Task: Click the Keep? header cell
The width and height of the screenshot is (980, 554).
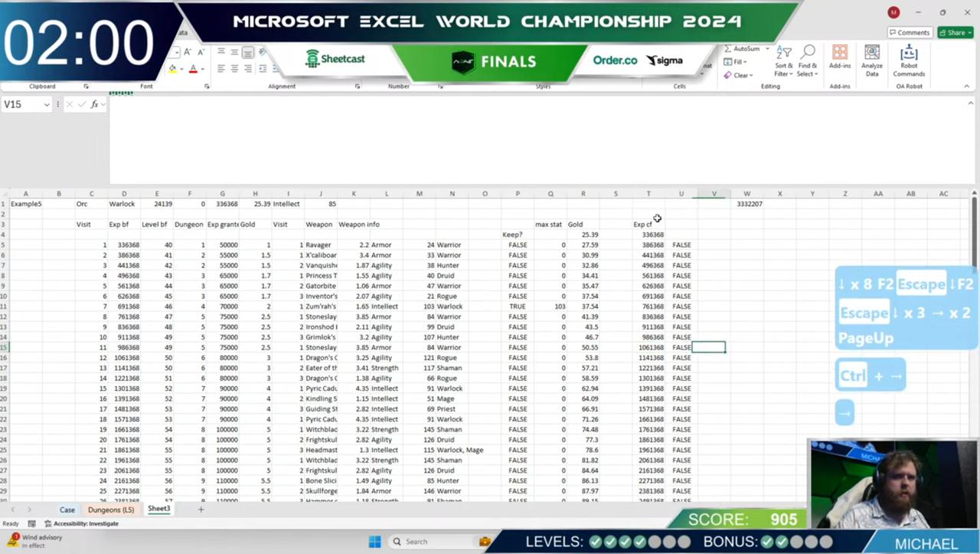Action: tap(518, 234)
